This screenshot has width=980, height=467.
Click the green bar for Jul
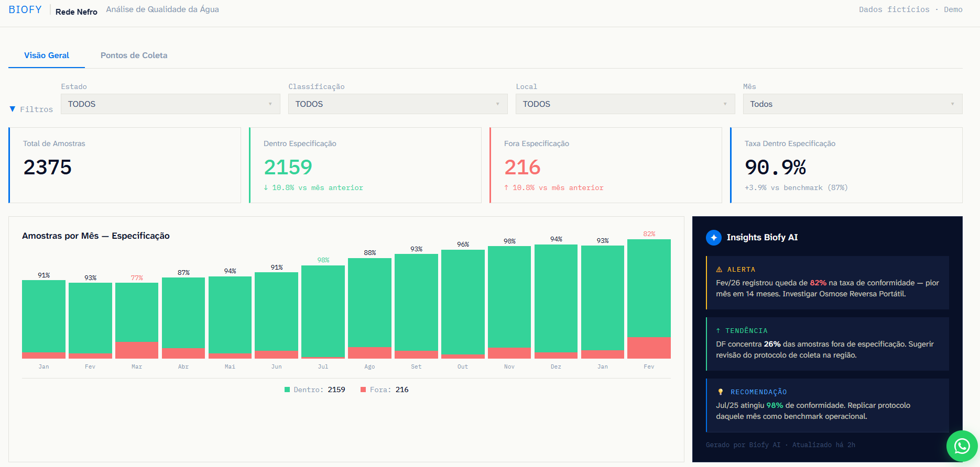click(x=323, y=311)
